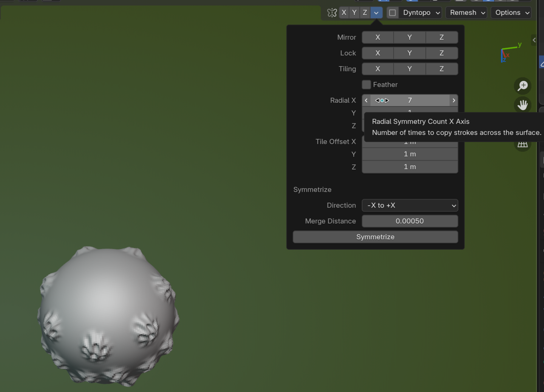
Task: Close the symmetry popover via header arrow
Action: tap(377, 13)
